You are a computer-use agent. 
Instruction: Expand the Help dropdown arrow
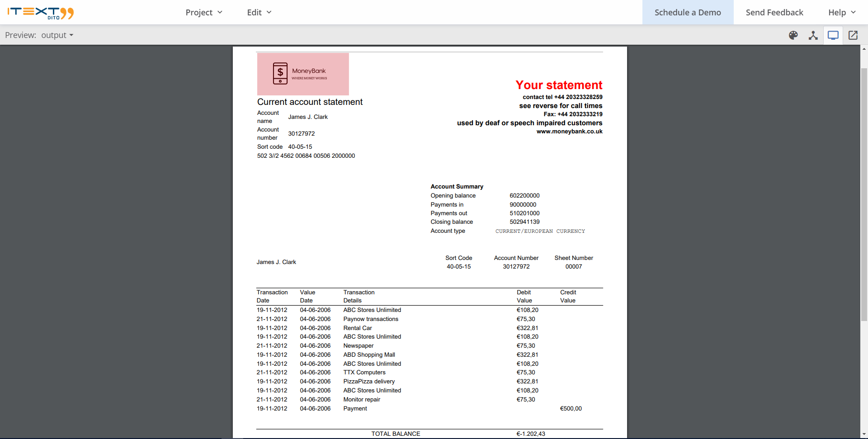854,12
